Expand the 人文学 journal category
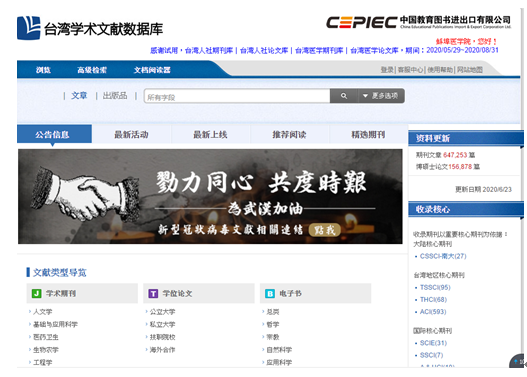 pyautogui.click(x=42, y=312)
